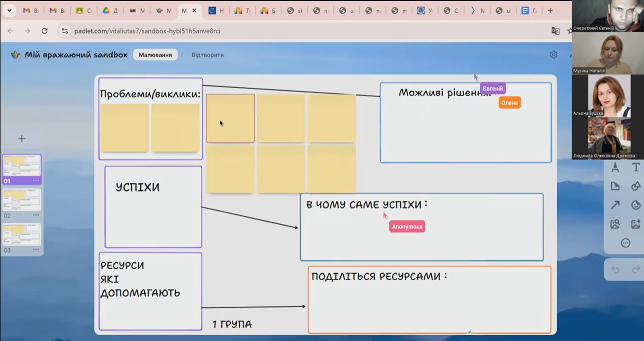644x341 pixels.
Task: Select the pen drawing tool
Action: (x=615, y=167)
